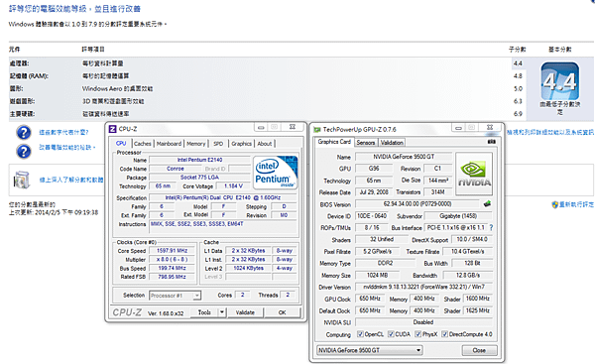Viewport: 595px width, 364px height.
Task: Click the NVIDIA SLI value Disabled
Action: click(423, 322)
